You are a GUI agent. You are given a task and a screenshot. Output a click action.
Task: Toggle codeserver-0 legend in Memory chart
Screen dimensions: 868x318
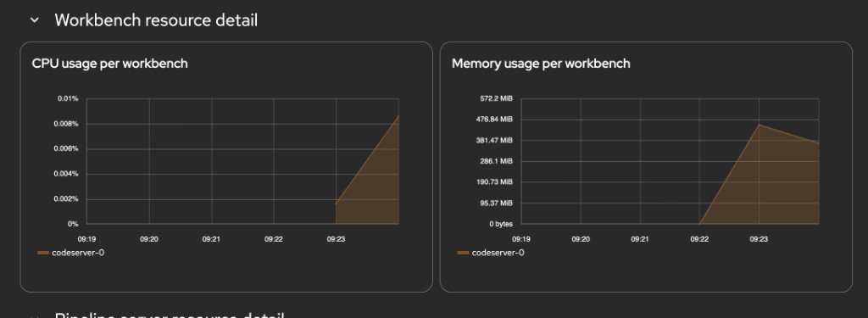tap(491, 253)
